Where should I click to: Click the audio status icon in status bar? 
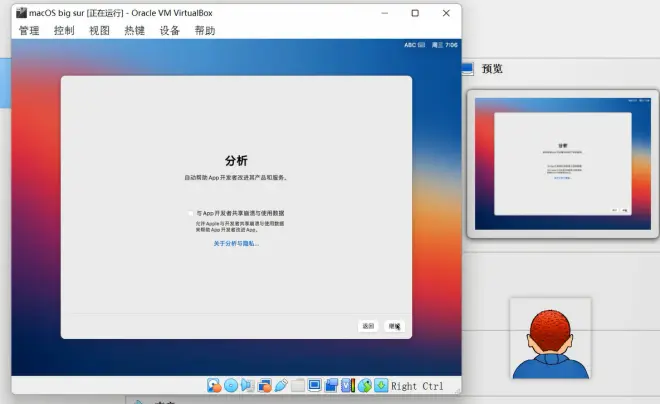pyautogui.click(x=248, y=385)
